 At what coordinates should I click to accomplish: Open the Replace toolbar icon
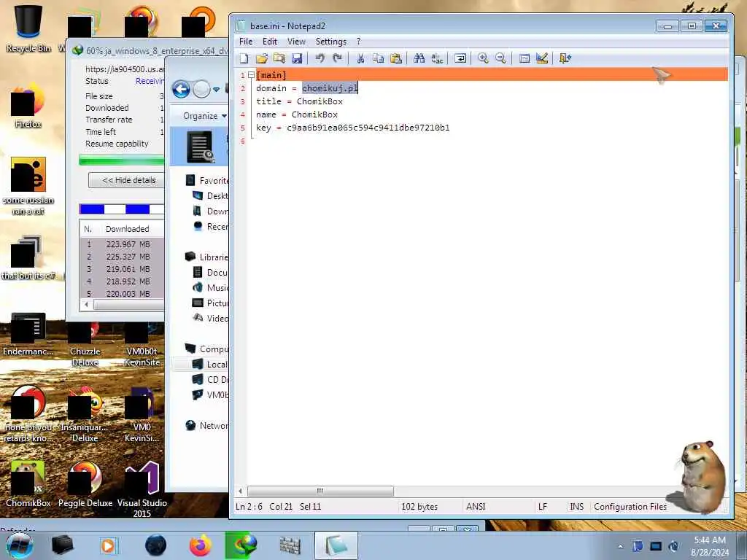pos(437,58)
